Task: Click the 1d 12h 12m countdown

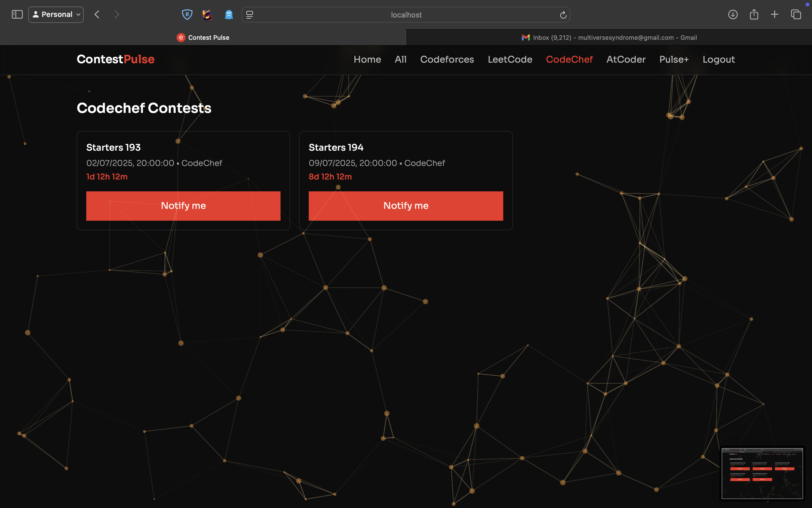Action: 107,177
